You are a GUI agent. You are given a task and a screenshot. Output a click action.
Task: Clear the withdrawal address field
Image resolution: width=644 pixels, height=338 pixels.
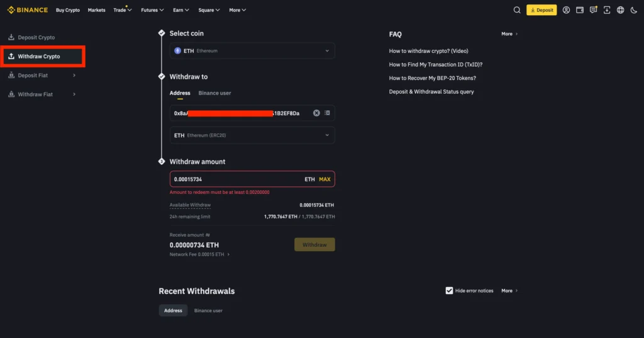pos(316,113)
